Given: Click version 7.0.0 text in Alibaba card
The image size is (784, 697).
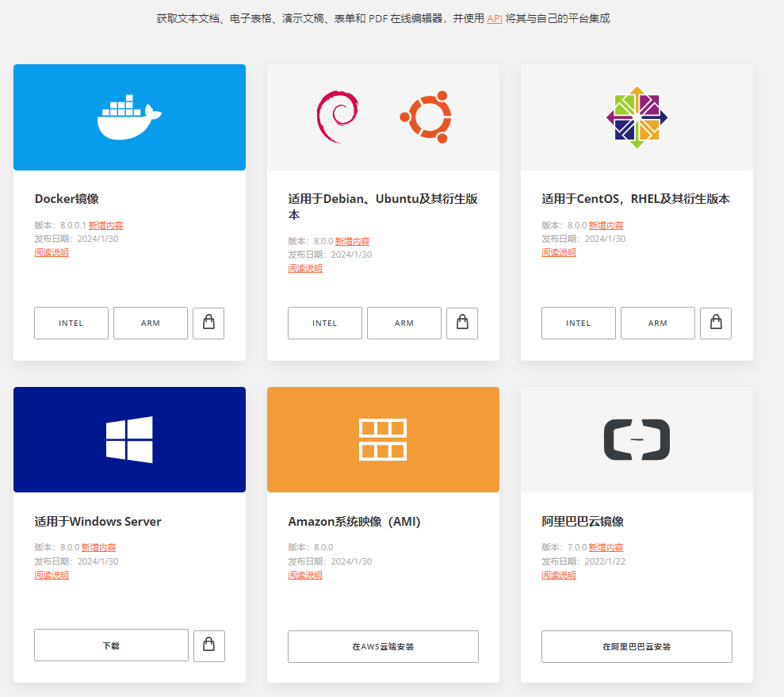Looking at the screenshot, I should 577,547.
